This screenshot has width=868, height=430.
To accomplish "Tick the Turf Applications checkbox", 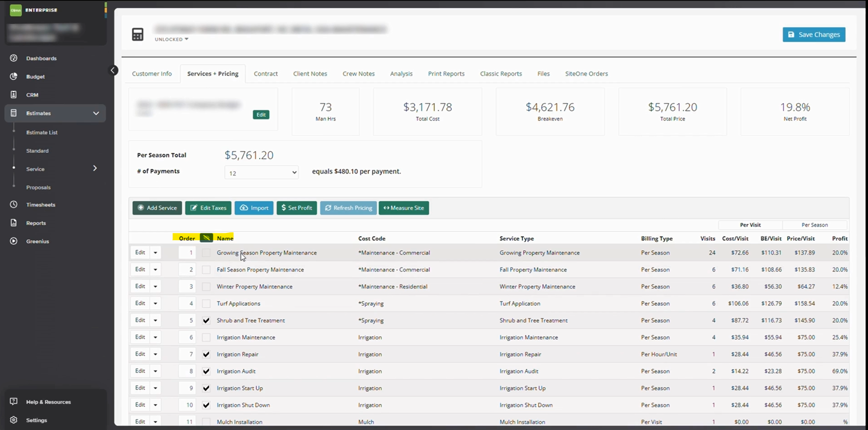I will [x=206, y=303].
